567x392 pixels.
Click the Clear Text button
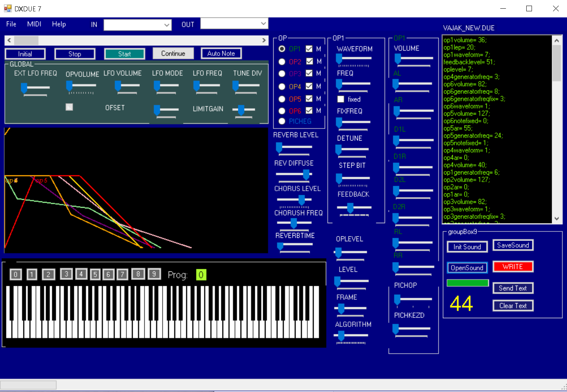pyautogui.click(x=513, y=306)
